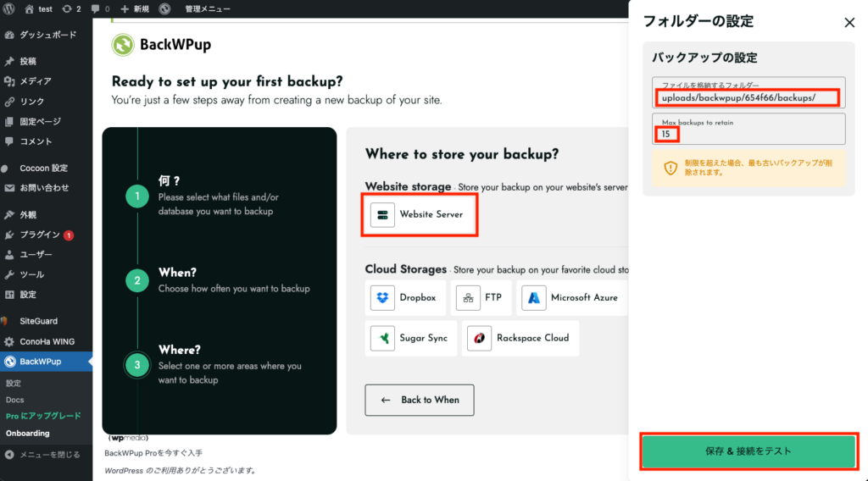The image size is (868, 481).
Task: Select step 1 circle 何？
Action: click(137, 196)
